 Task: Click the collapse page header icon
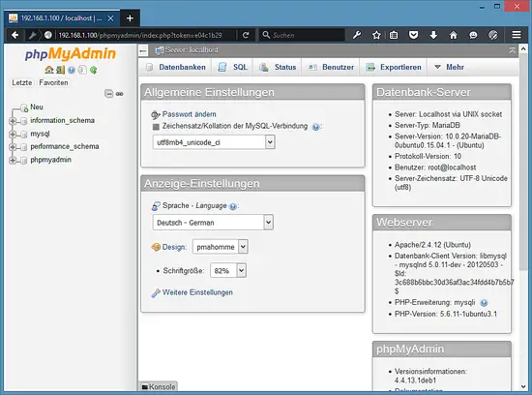coord(513,50)
